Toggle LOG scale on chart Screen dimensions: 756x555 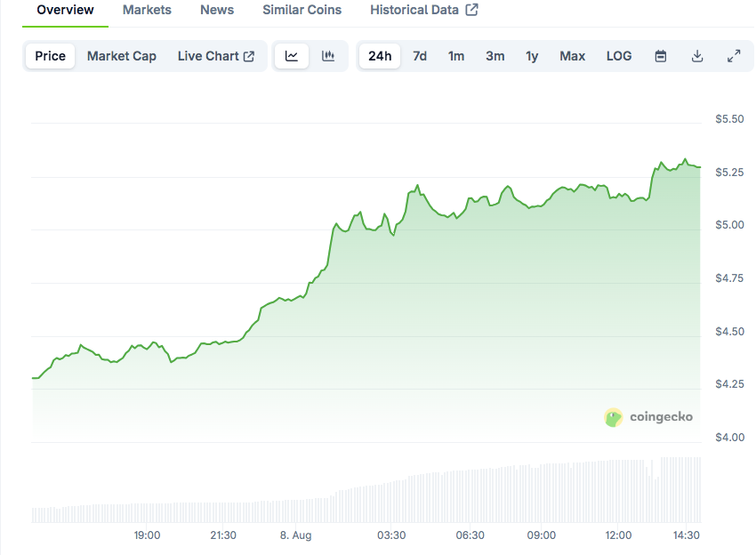tap(619, 56)
